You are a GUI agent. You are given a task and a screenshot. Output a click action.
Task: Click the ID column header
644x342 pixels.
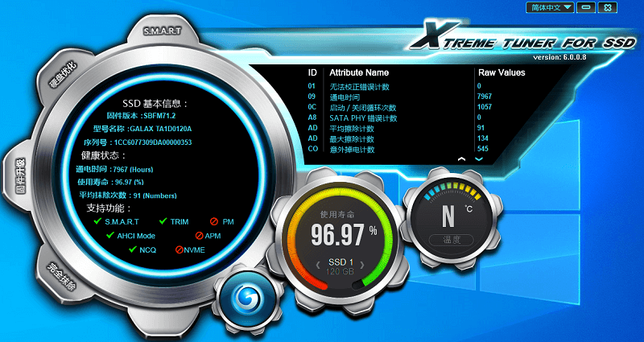pos(312,72)
